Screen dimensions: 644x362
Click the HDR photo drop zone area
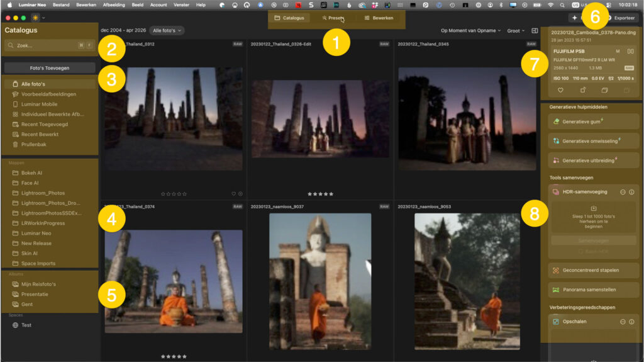coord(594,218)
